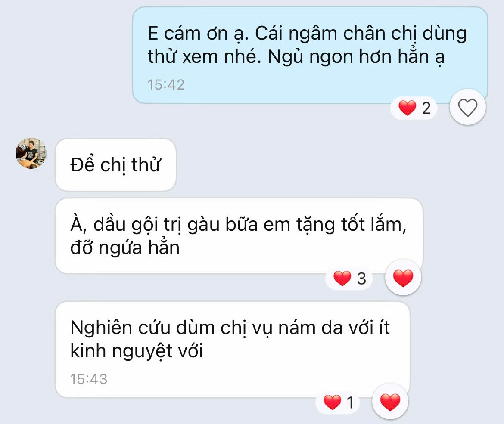The height and width of the screenshot is (424, 504).
Task: View the 1 heart reaction details
Action: 338,402
